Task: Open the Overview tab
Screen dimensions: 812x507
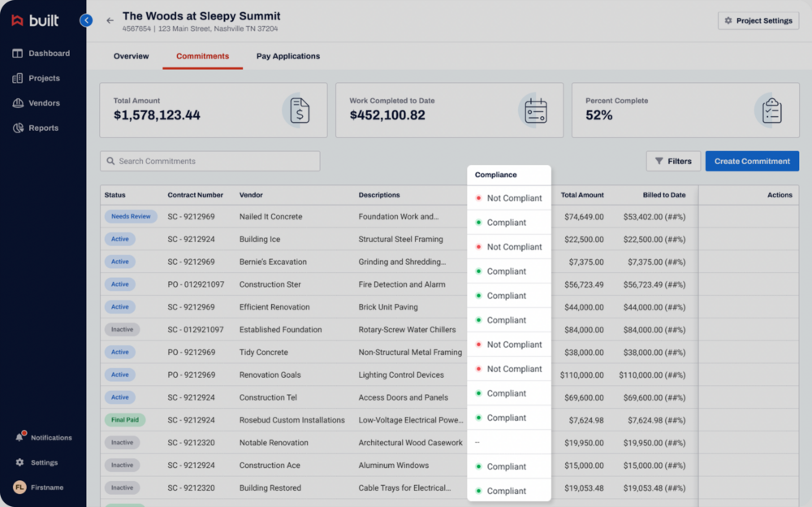Action: click(131, 56)
